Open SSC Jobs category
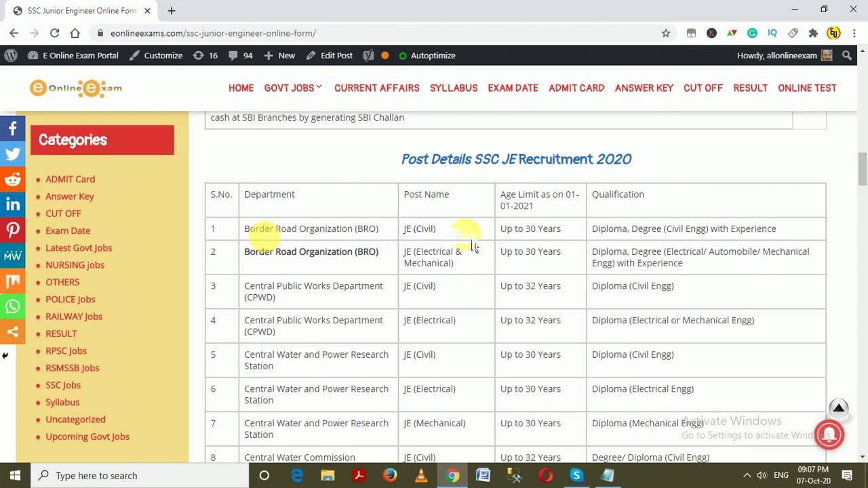Viewport: 868px width, 488px height. tap(63, 385)
